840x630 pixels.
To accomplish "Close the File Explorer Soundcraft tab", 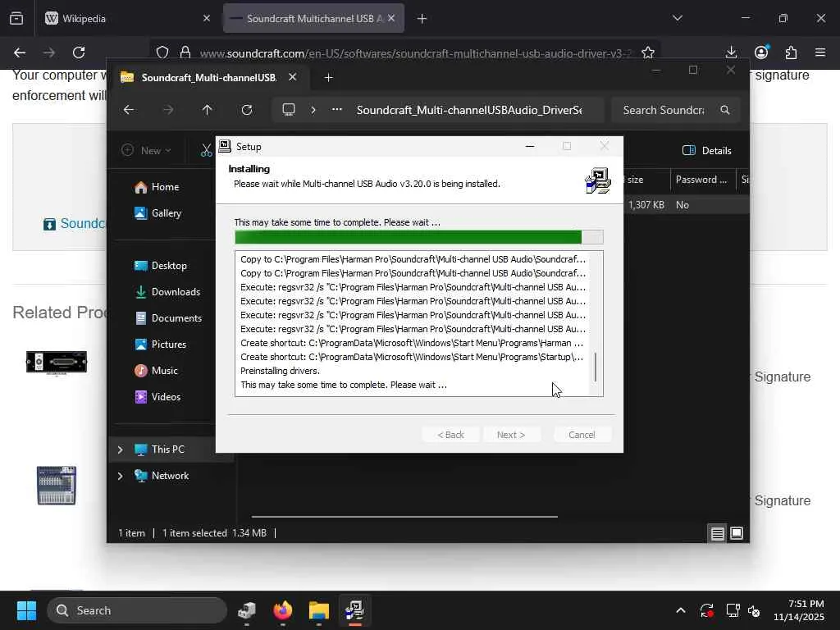I will (293, 77).
